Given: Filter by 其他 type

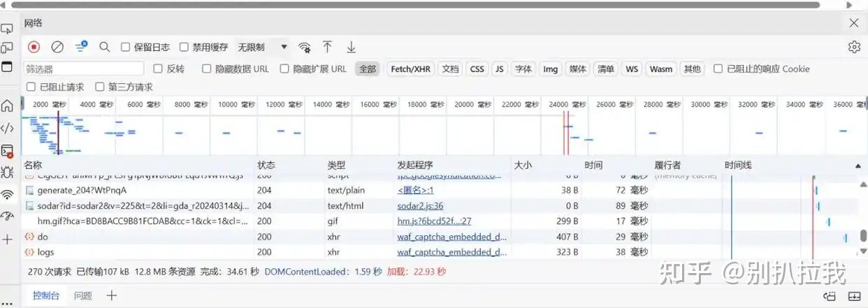Looking at the screenshot, I should 692,68.
